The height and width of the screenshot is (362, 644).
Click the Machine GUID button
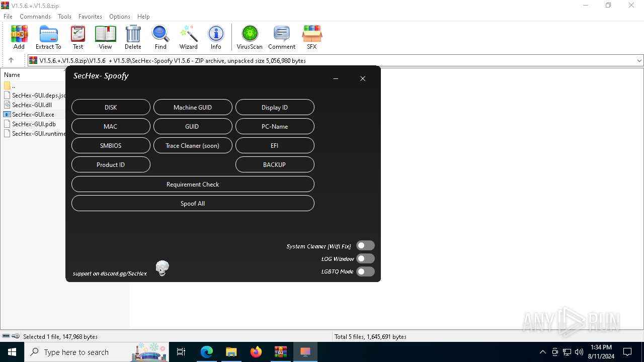[x=193, y=107]
